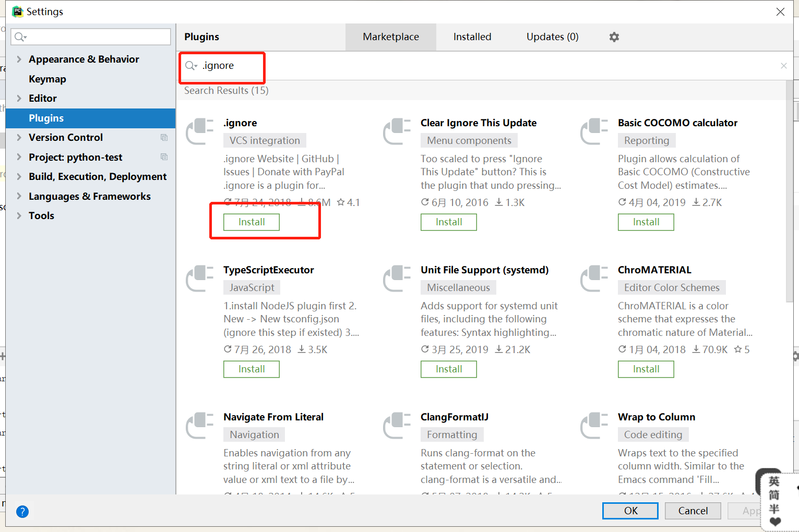Select Plugins in settings tree

point(91,118)
